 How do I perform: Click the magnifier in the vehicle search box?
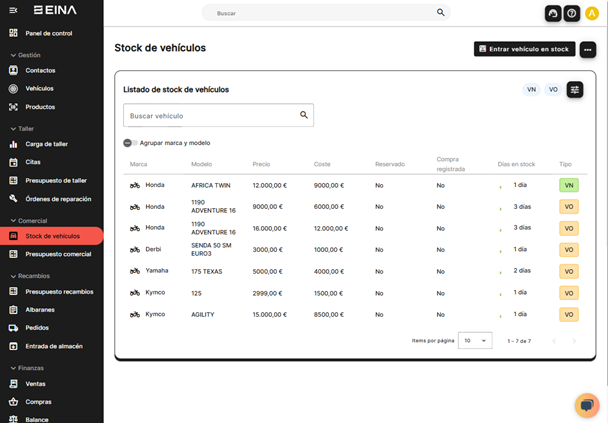click(x=304, y=115)
